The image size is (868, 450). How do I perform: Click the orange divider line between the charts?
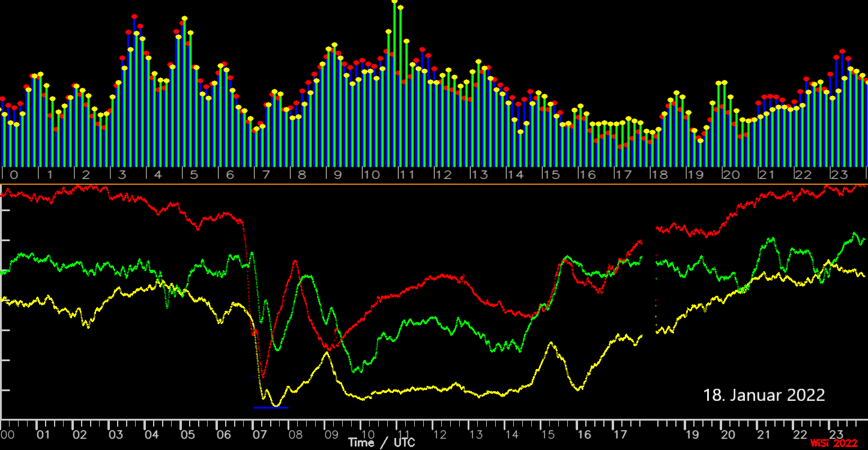coord(434,184)
